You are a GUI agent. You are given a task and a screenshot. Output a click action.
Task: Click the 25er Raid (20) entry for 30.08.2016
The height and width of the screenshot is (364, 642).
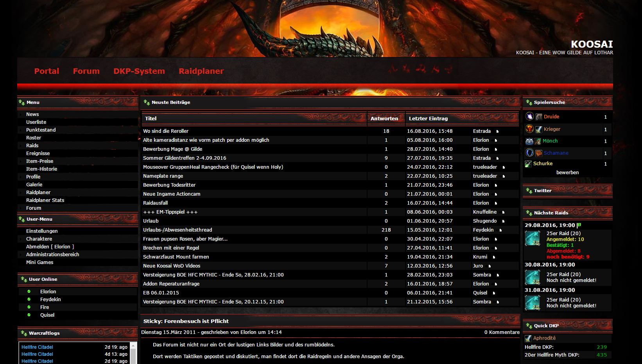[564, 275]
